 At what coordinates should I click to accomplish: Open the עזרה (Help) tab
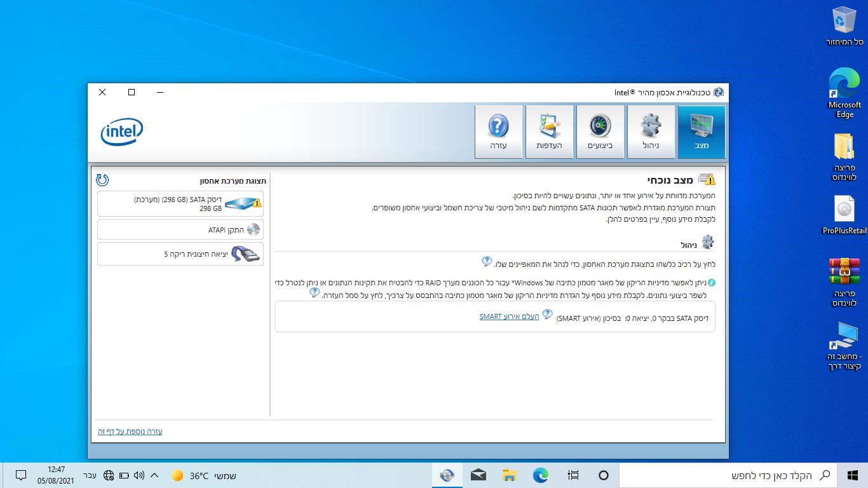coord(498,132)
